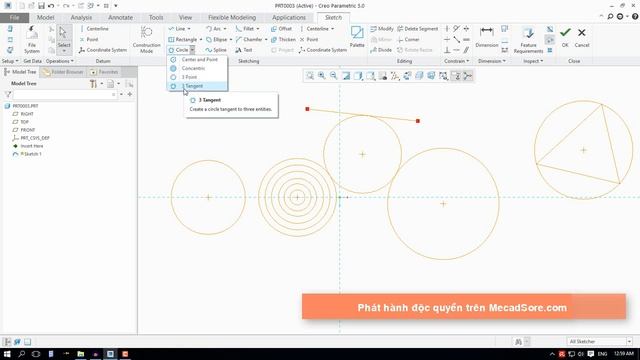Open the Circle tool dropdown arrow
This screenshot has height=360, width=640.
(192, 50)
